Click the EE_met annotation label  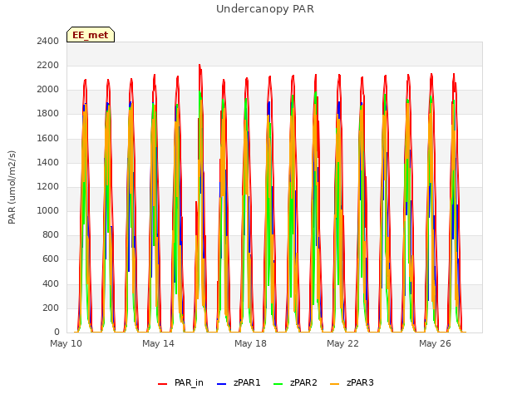pyautogui.click(x=91, y=35)
